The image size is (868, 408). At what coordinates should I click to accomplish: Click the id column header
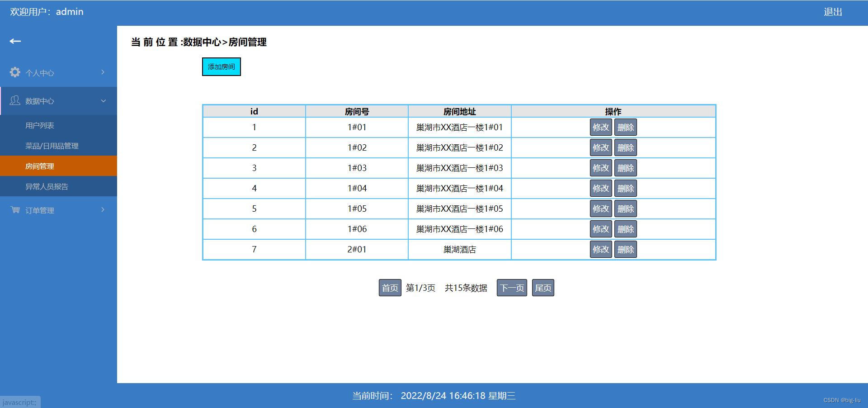tap(254, 111)
